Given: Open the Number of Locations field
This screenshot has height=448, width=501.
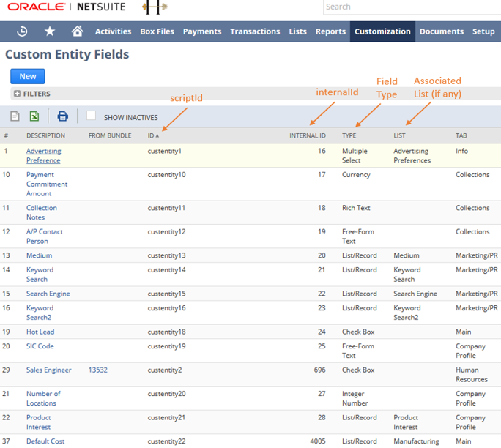Looking at the screenshot, I should pyautogui.click(x=43, y=398).
